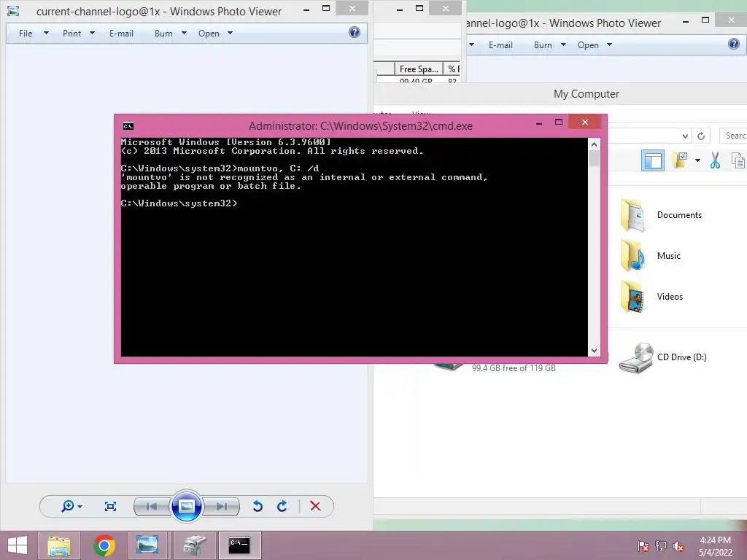
Task: Click the Search box in My Computer
Action: tap(733, 136)
